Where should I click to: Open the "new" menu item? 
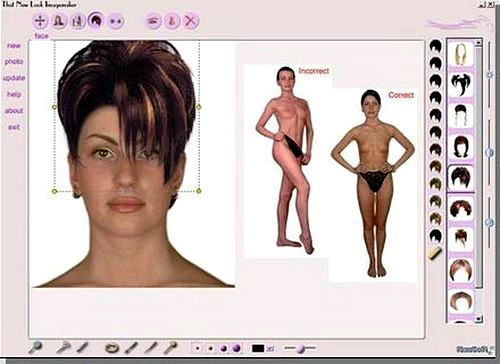(x=14, y=46)
